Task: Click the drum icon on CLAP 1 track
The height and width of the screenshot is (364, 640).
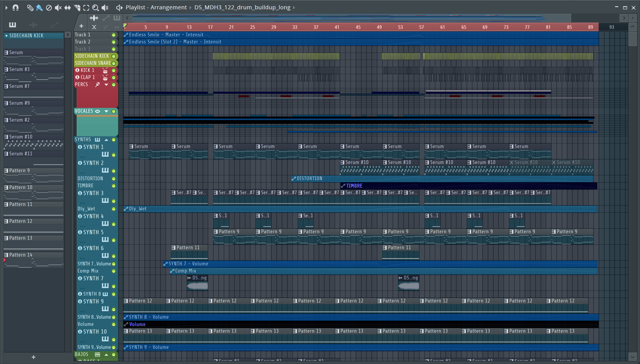Action: pyautogui.click(x=105, y=77)
